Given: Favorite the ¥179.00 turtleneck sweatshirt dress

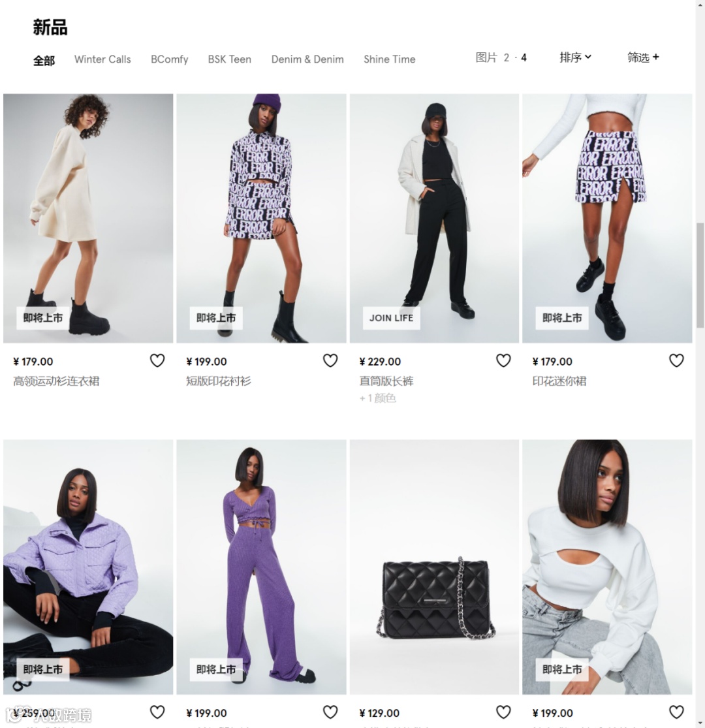Looking at the screenshot, I should 157,360.
